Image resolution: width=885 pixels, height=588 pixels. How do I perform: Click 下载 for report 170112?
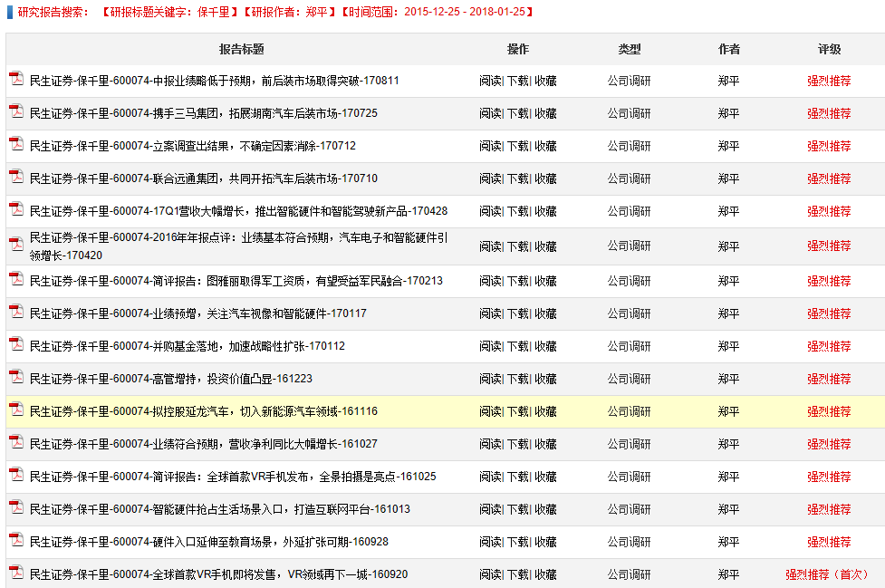pos(517,347)
